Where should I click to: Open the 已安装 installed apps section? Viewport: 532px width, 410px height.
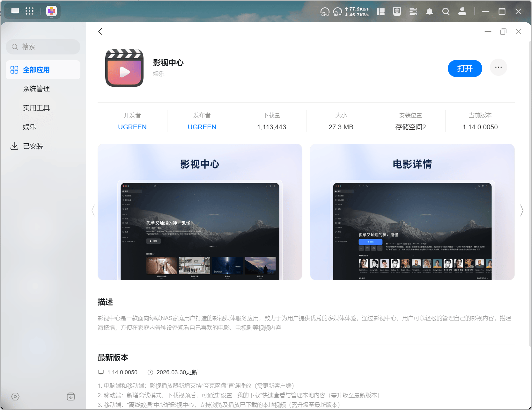(x=33, y=146)
